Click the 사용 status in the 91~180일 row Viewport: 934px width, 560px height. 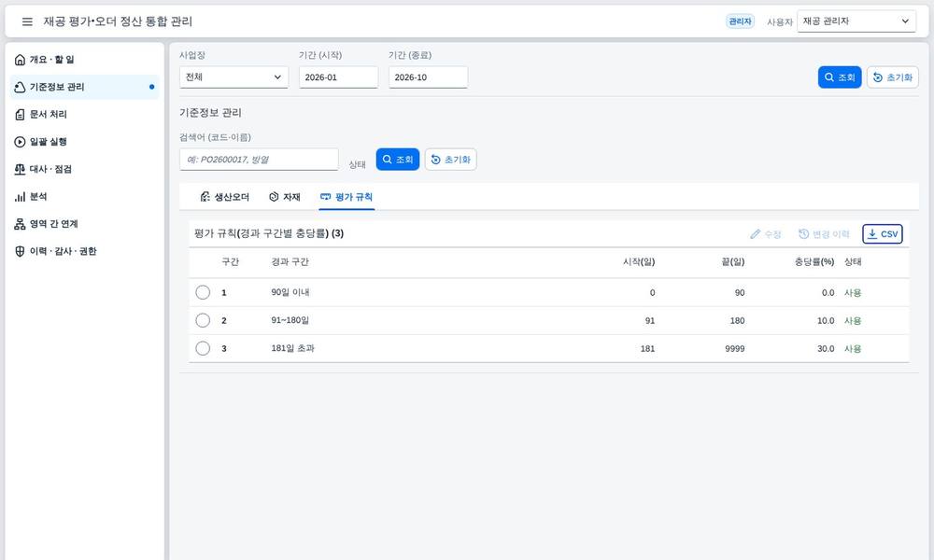(853, 321)
